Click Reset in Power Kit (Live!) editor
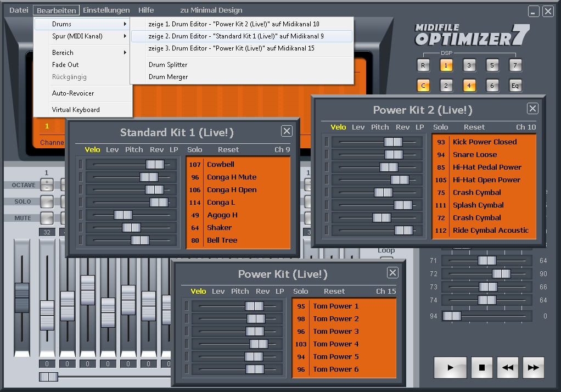The height and width of the screenshot is (392, 561). point(334,292)
